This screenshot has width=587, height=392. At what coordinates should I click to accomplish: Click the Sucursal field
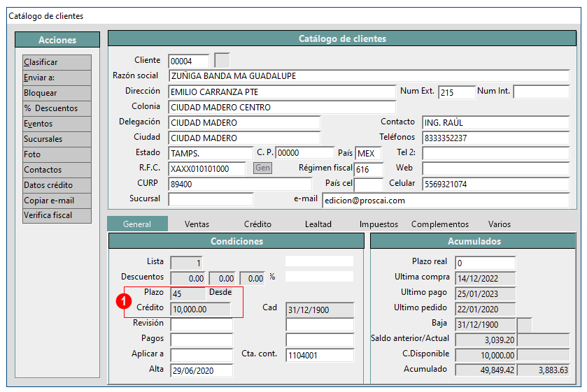(x=211, y=199)
